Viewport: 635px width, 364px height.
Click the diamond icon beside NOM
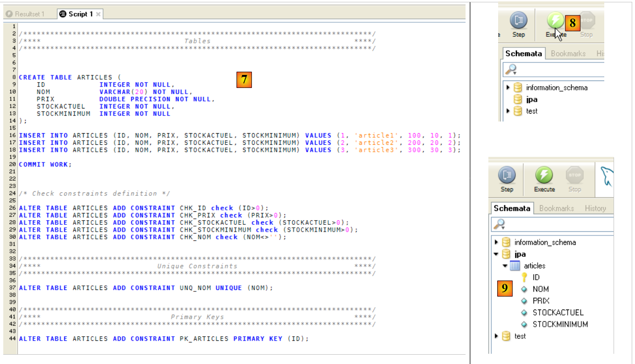tap(524, 289)
